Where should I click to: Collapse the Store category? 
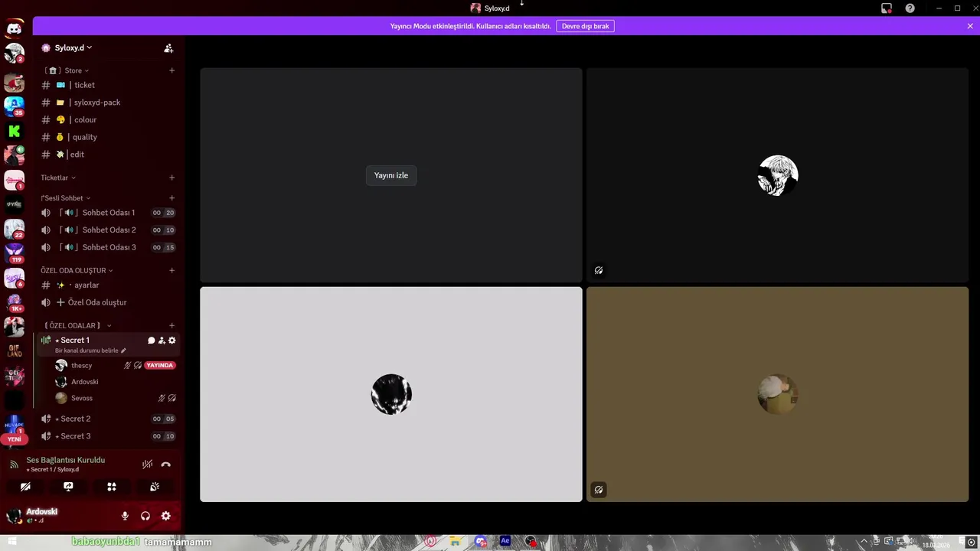pos(67,70)
